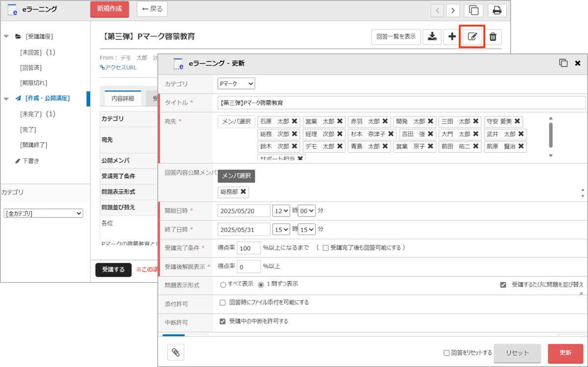This screenshot has width=588, height=367.
Task: Remove 杉本 奈津子 from recipients
Action: point(391,134)
